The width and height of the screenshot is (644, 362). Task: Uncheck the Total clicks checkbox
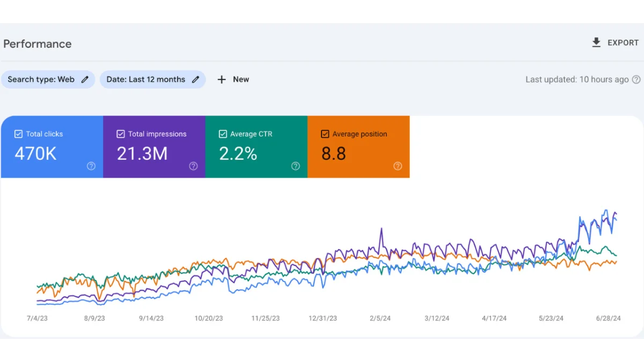point(19,134)
